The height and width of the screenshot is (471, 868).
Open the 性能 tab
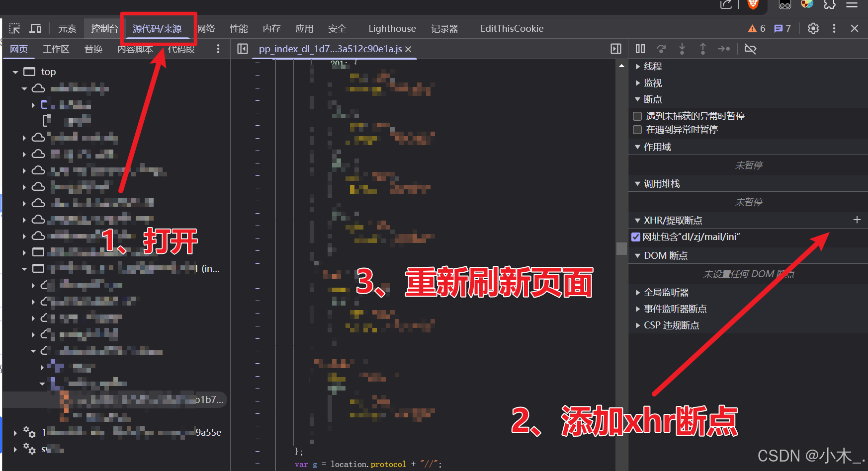coord(239,28)
